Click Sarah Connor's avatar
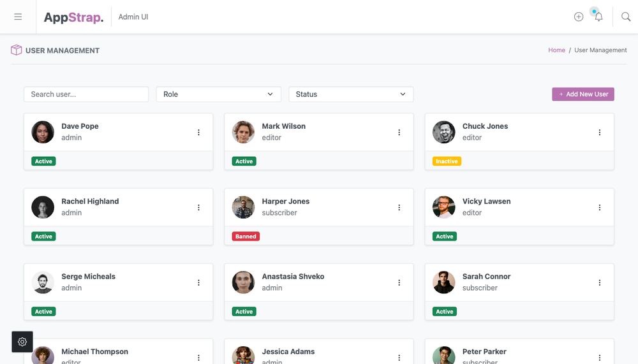Screen dimensions: 638x364 tap(444, 282)
